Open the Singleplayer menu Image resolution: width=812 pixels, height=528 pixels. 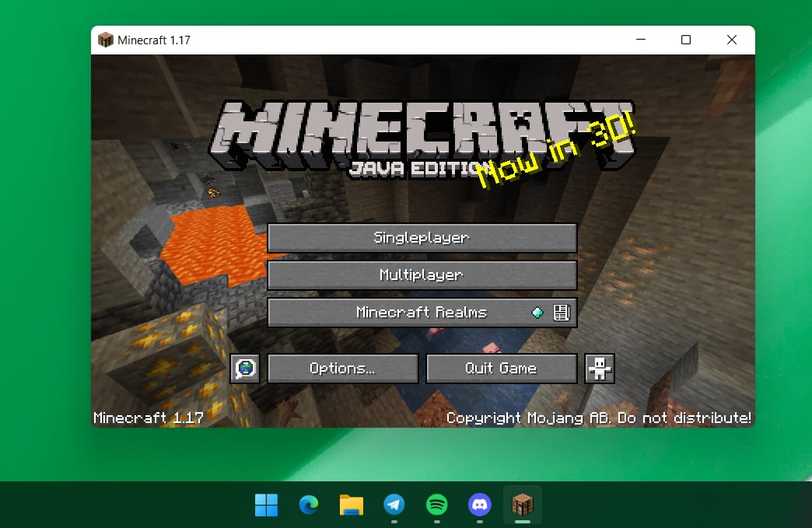422,238
